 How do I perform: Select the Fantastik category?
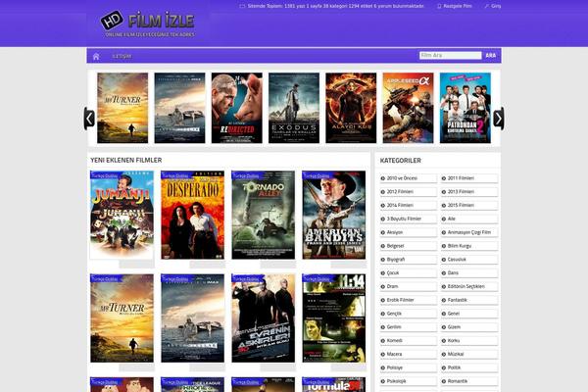469,300
